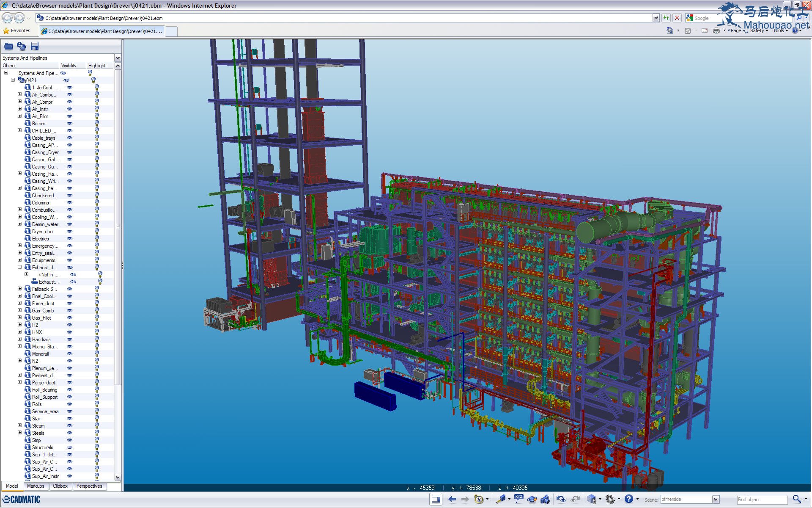This screenshot has height=508, width=812.
Task: Click the browser Back button
Action: (x=7, y=18)
